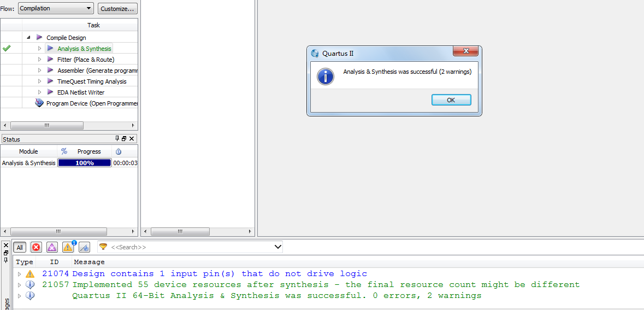Select the EDA Netlist Writer task
Image resolution: width=644 pixels, height=310 pixels.
(81, 92)
